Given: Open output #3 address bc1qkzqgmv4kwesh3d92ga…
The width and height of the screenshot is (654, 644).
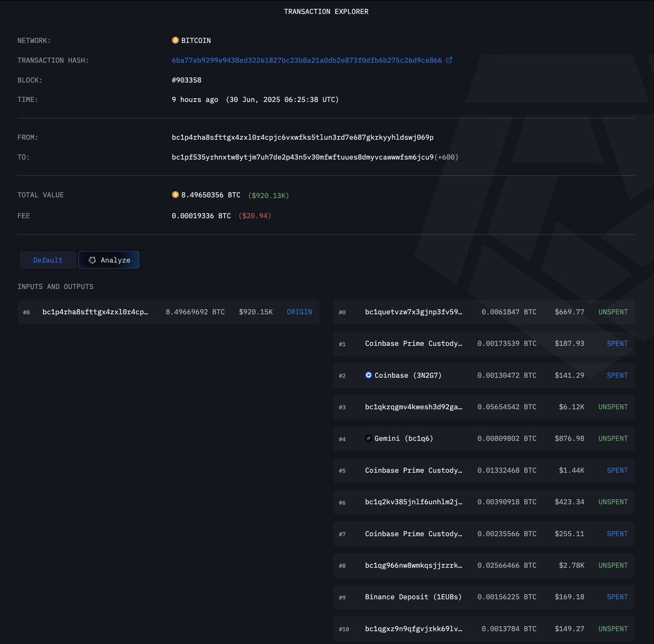Looking at the screenshot, I should (414, 407).
